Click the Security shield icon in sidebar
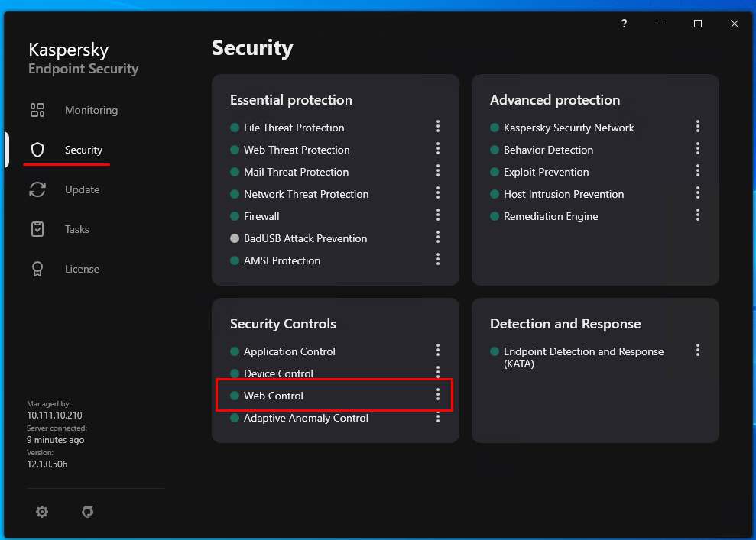The width and height of the screenshot is (756, 540). click(x=37, y=150)
